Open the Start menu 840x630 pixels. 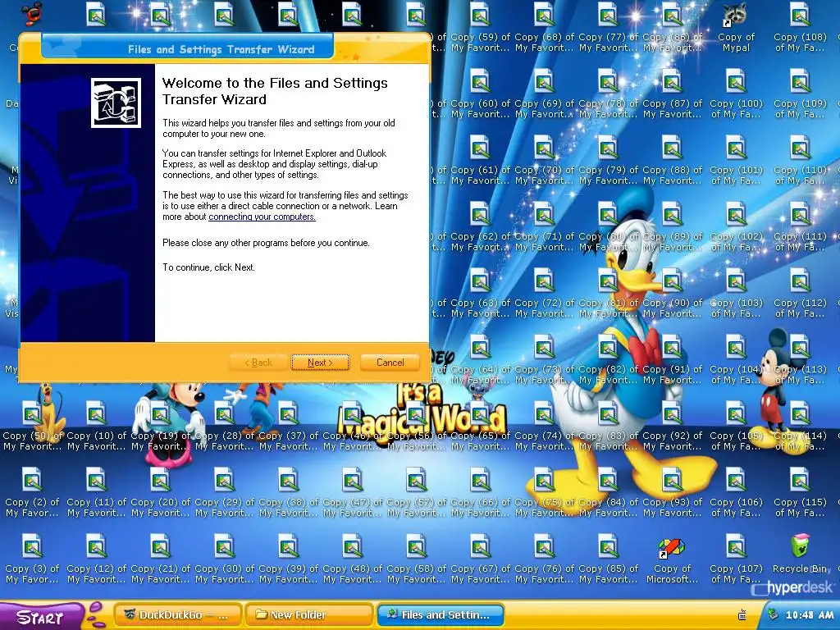[40, 617]
